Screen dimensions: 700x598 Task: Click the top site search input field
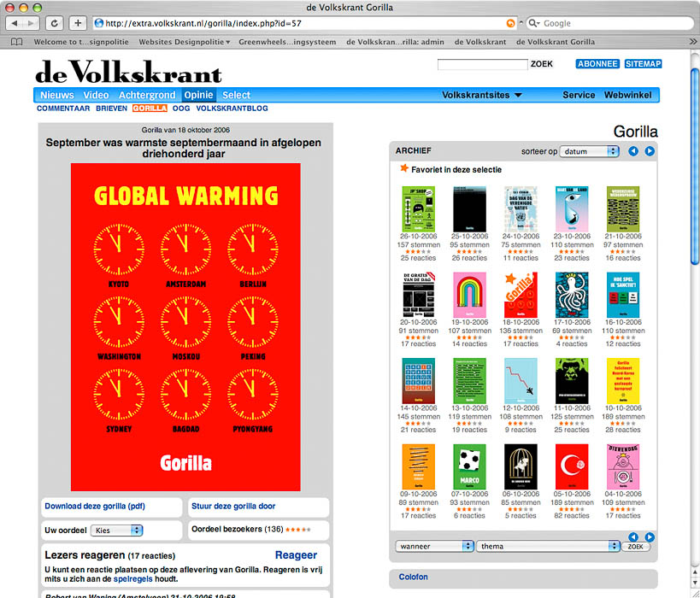tap(482, 64)
